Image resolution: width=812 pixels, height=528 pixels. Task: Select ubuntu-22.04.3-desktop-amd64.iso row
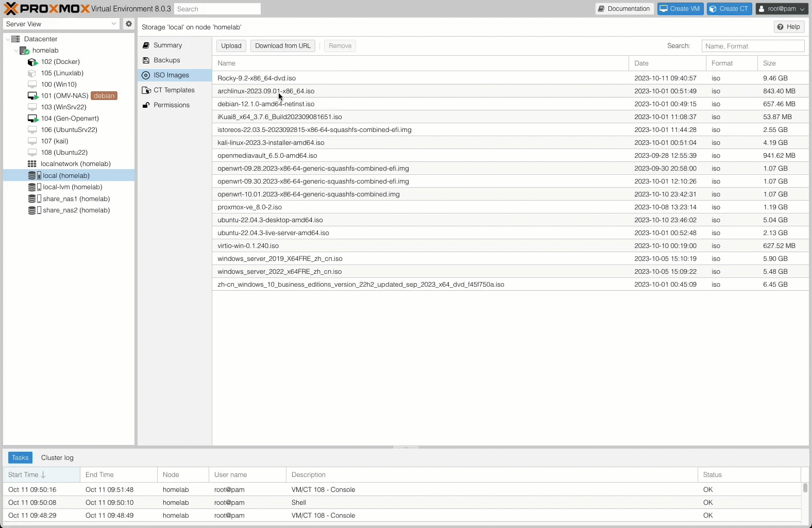click(510, 220)
